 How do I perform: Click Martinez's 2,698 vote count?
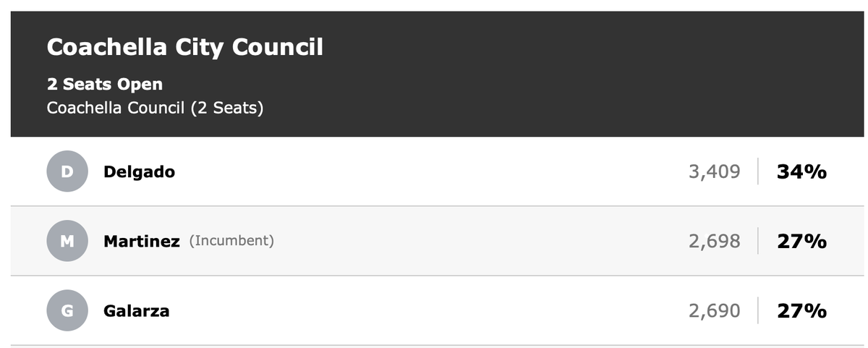click(x=714, y=241)
